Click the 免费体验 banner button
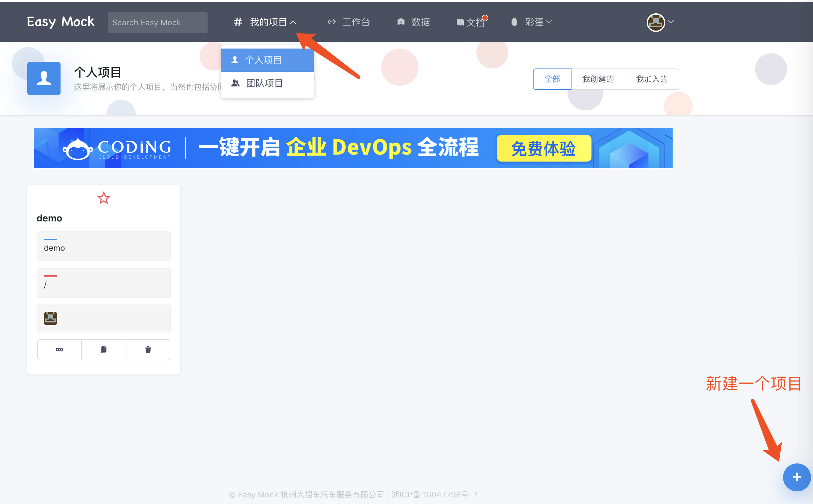 point(544,148)
